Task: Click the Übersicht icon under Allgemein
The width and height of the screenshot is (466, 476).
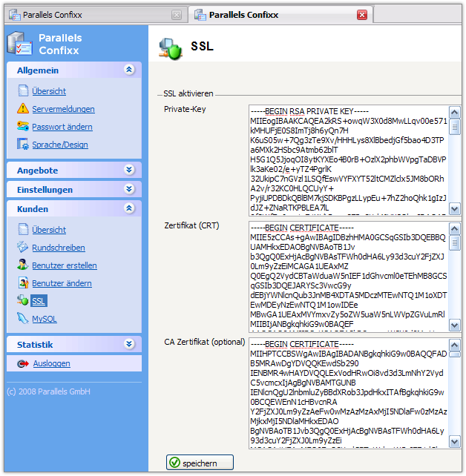Action: 23,91
